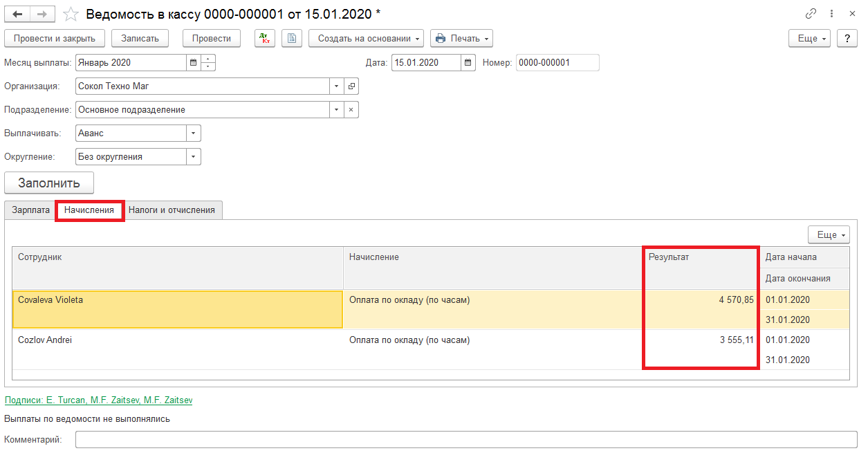Expand the Выплачивать dropdown
The image size is (868, 453).
(x=194, y=133)
